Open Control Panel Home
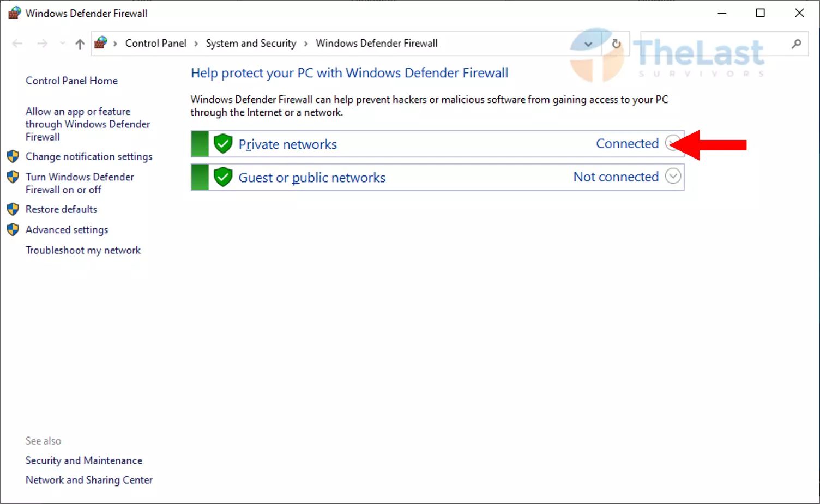 (71, 81)
